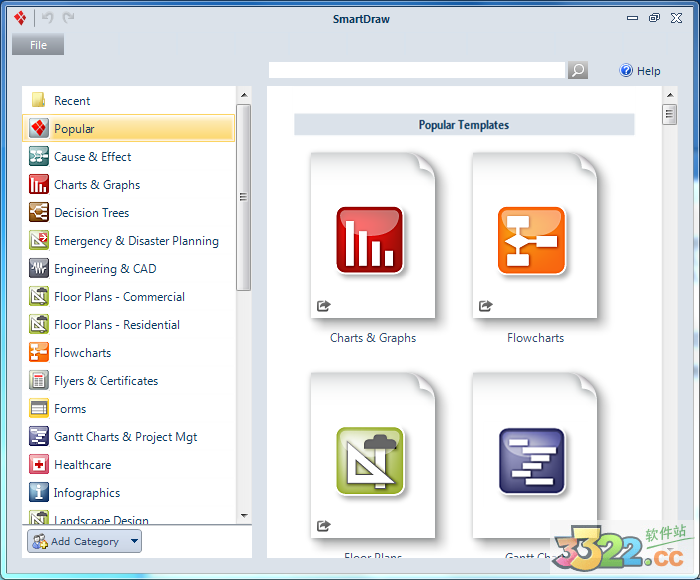
Task: Click the Emergency & Disaster Planning icon
Action: pos(39,240)
